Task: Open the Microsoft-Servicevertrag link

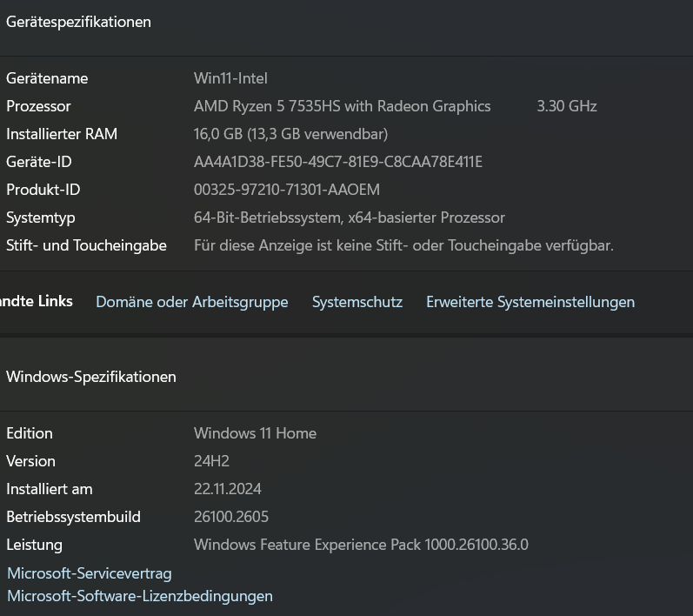Action: 90,573
